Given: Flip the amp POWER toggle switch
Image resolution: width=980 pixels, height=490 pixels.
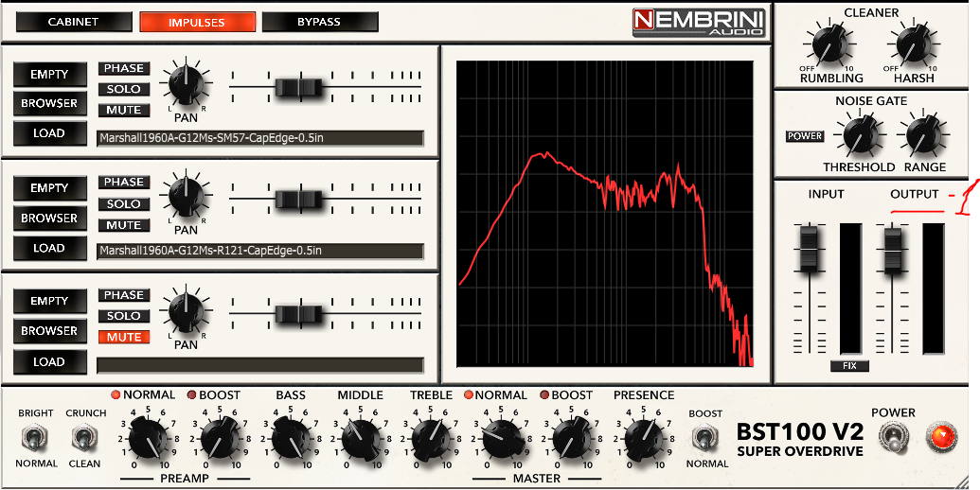Looking at the screenshot, I should pos(893,437).
